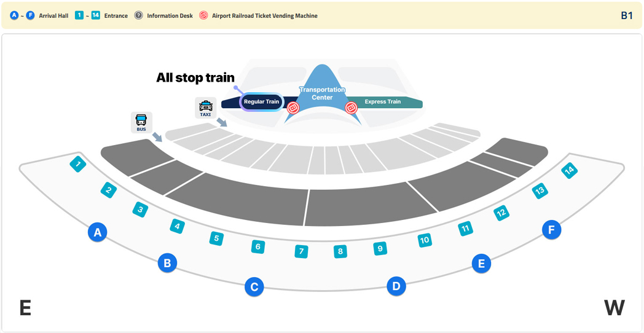Select Entrance 1 marker
Screen dimensions: 644x333
(x=77, y=164)
